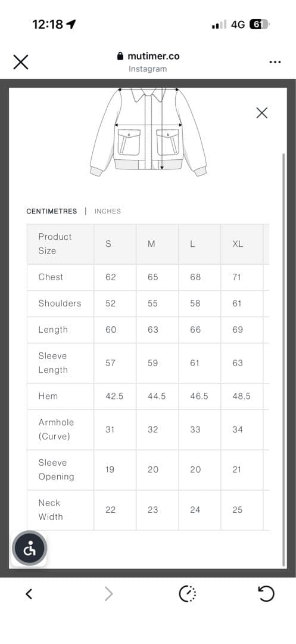296x644 pixels.
Task: Select the CENTIMETRES unit tab
Action: coord(52,211)
